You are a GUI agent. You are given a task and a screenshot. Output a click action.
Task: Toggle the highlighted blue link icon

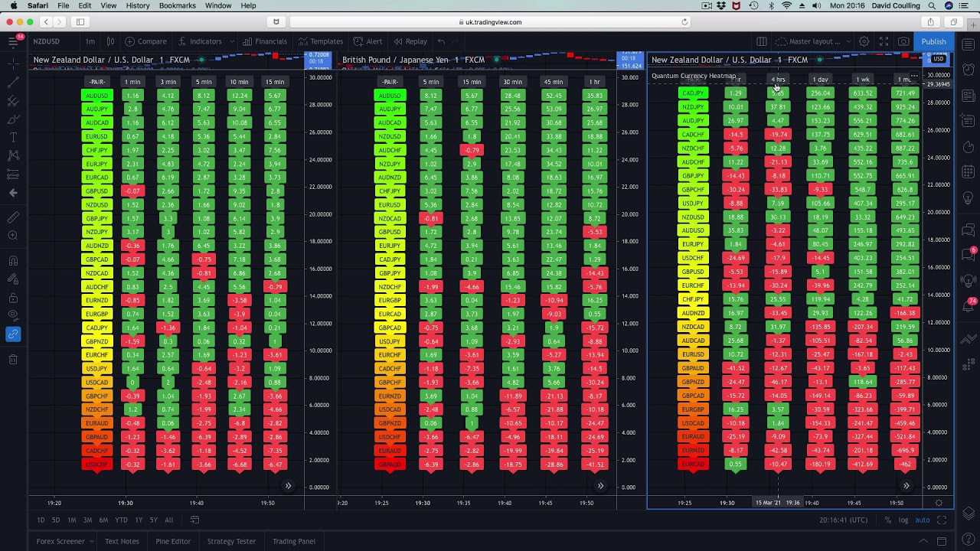tap(13, 334)
